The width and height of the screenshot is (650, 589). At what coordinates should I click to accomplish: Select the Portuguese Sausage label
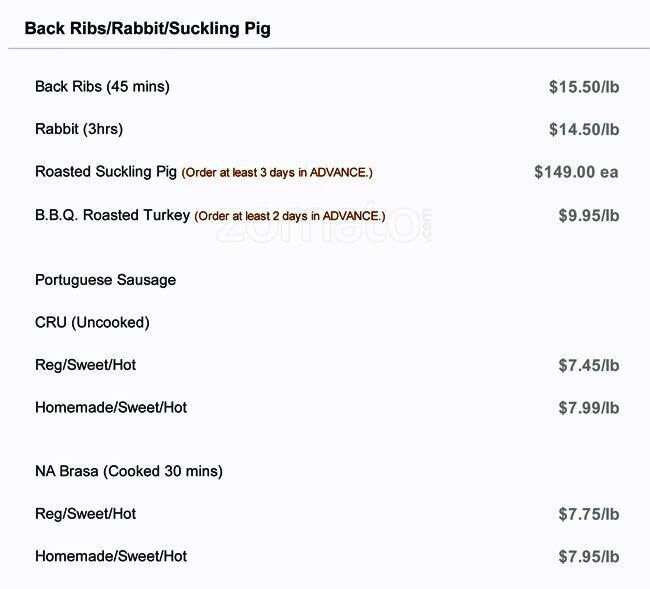105,280
